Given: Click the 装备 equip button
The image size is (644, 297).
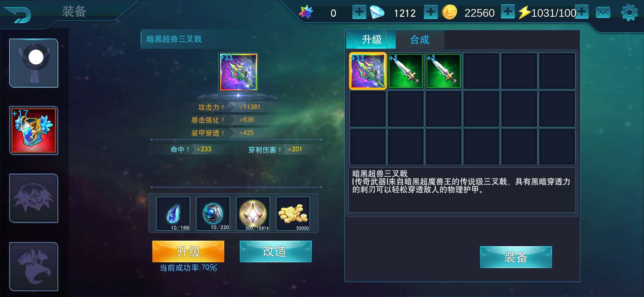Looking at the screenshot, I should click(516, 257).
